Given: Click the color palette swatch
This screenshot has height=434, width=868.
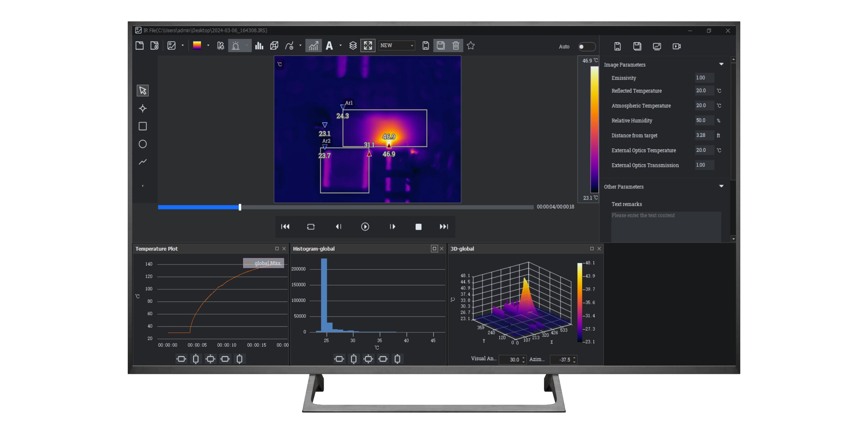Looking at the screenshot, I should (x=197, y=45).
